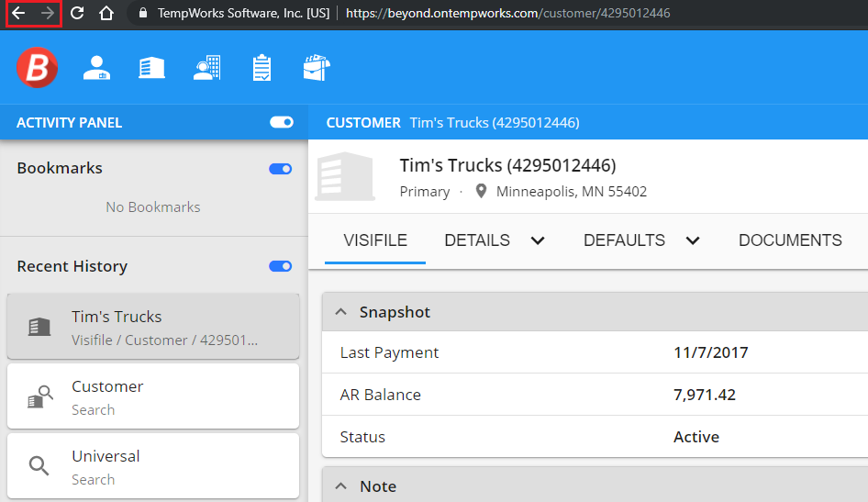Click the AR Balance value 7,971.42

tap(704, 395)
